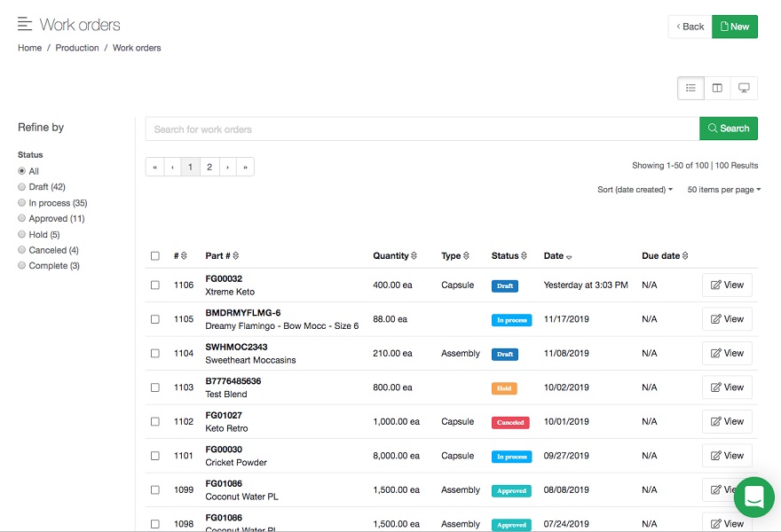Image resolution: width=781 pixels, height=532 pixels.
Task: Focus the Search for work orders field
Action: click(x=422, y=129)
